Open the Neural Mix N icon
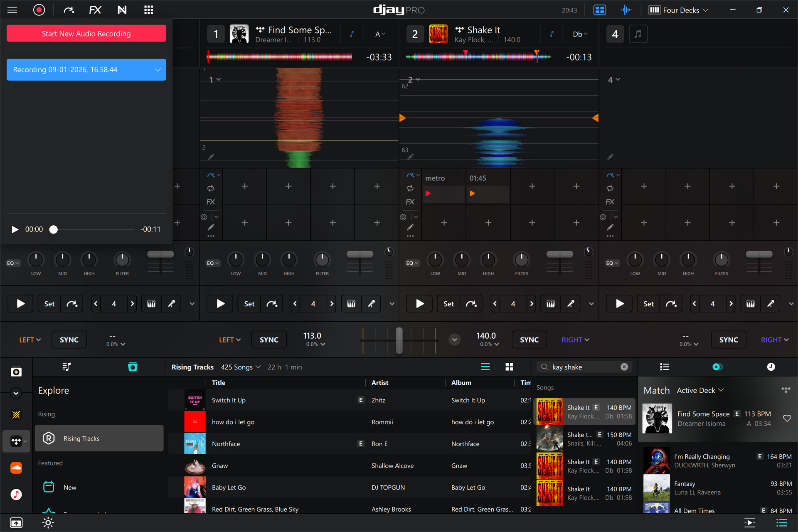 point(122,10)
